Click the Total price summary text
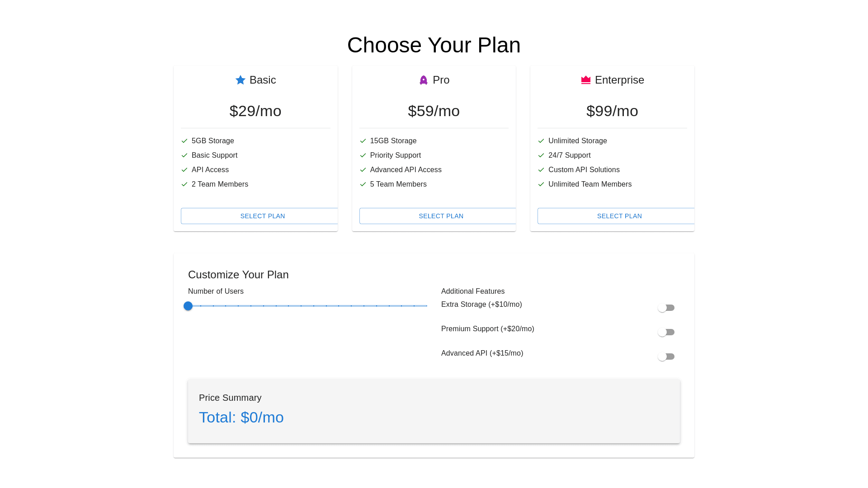The image size is (868, 488). click(241, 417)
